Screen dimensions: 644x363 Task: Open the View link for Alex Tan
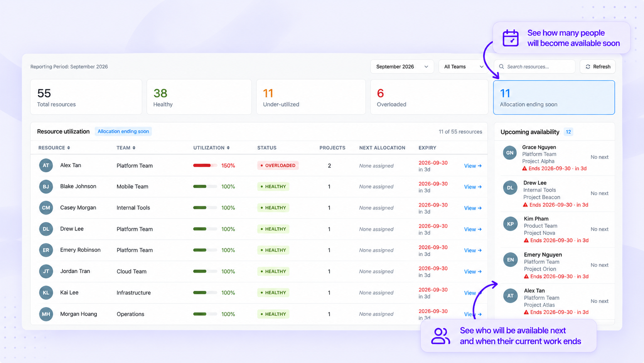[x=473, y=166]
